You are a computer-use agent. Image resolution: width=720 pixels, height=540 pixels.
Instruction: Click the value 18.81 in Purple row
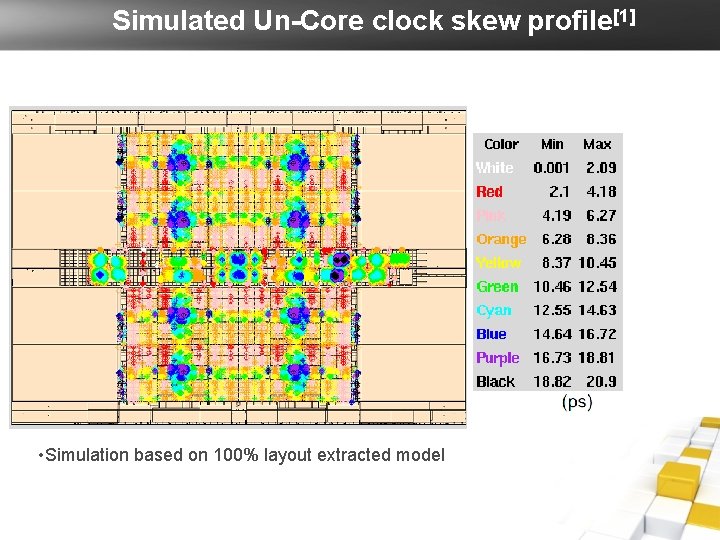[x=597, y=358]
